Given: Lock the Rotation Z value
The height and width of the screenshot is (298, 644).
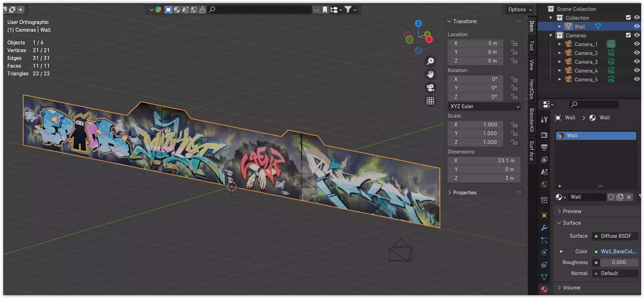Looking at the screenshot, I should 514,97.
